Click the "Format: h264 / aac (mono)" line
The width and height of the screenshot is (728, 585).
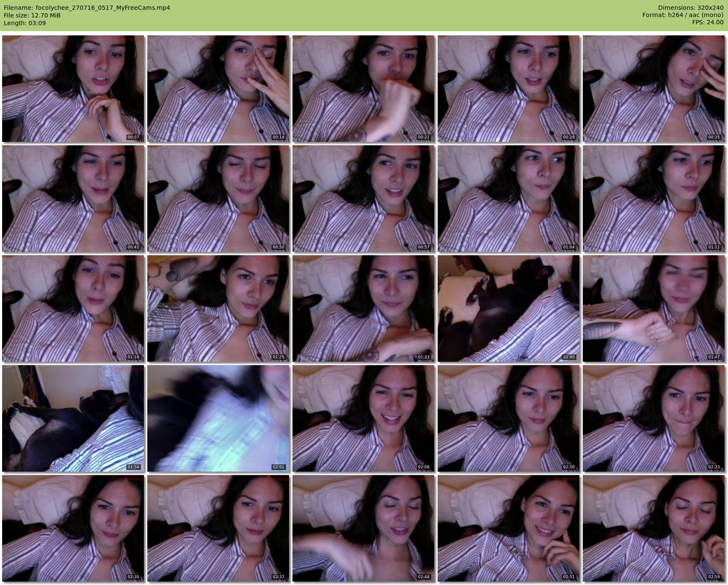683,15
